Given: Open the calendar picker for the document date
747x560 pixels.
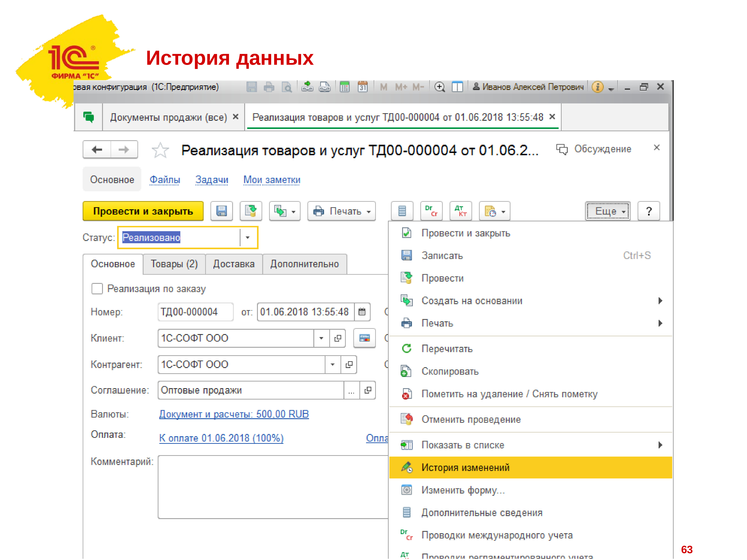Looking at the screenshot, I should click(362, 312).
